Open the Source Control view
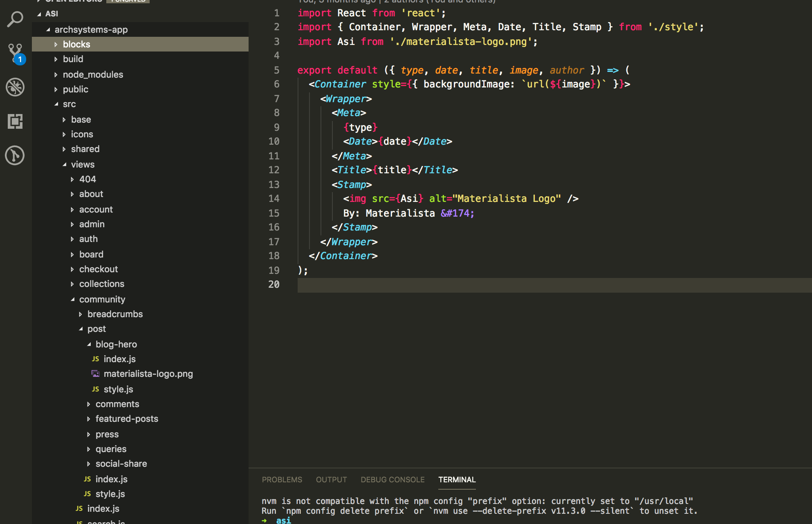 point(15,52)
